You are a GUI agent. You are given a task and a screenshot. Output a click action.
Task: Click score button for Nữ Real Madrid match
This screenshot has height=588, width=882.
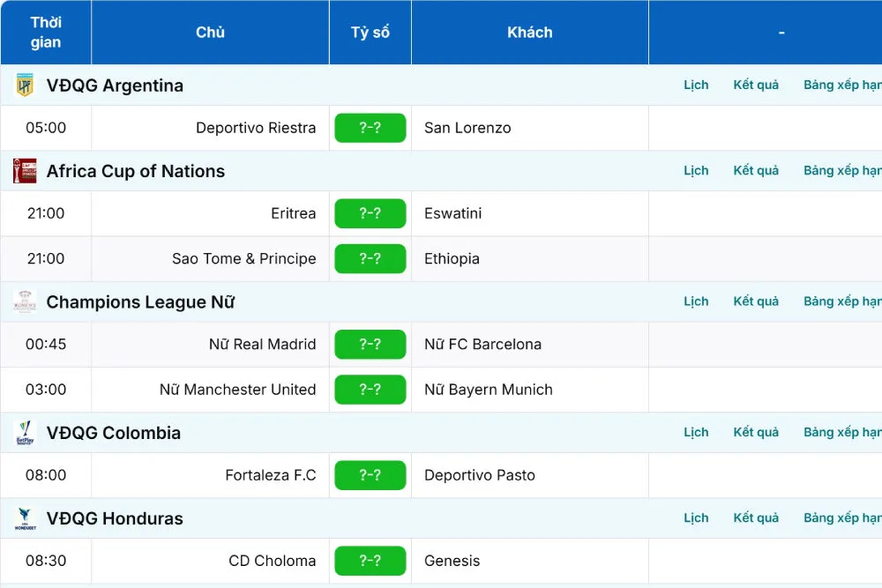pos(370,345)
